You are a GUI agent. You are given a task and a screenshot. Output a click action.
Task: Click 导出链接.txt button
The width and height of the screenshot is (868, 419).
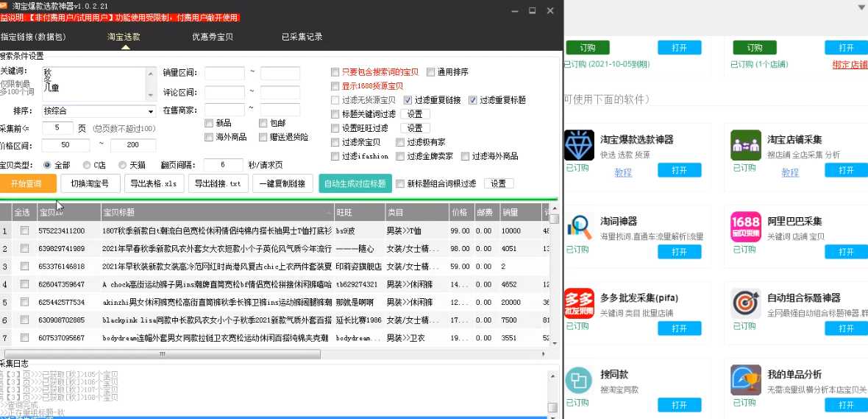coord(218,183)
